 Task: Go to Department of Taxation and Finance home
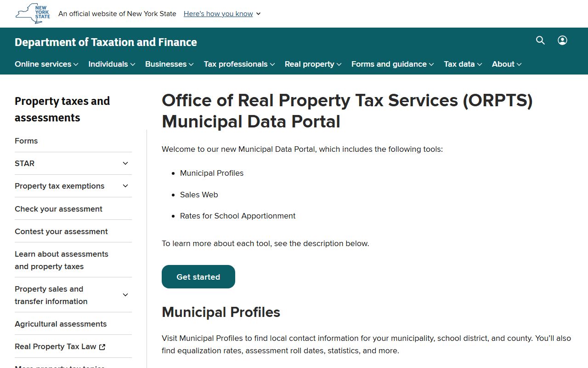pyautogui.click(x=106, y=42)
